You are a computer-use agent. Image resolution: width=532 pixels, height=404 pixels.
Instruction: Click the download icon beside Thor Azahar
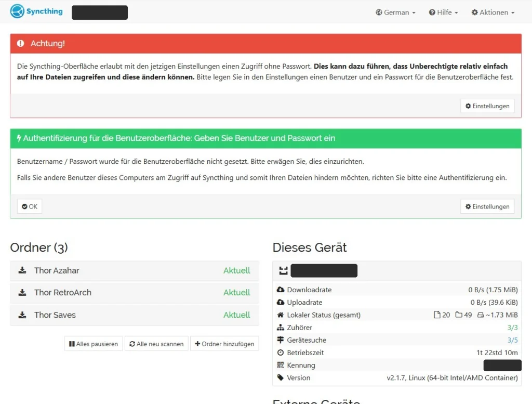coord(22,270)
